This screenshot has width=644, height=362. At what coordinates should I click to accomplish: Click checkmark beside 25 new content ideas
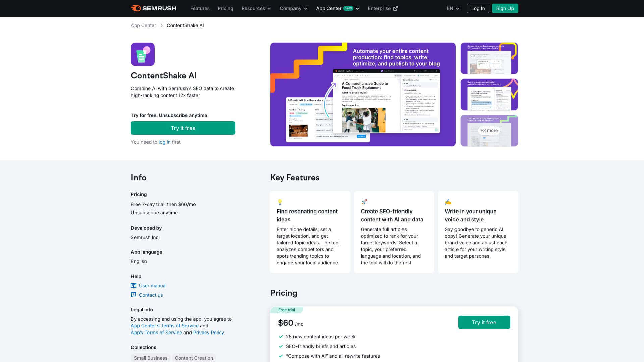pos(281,337)
